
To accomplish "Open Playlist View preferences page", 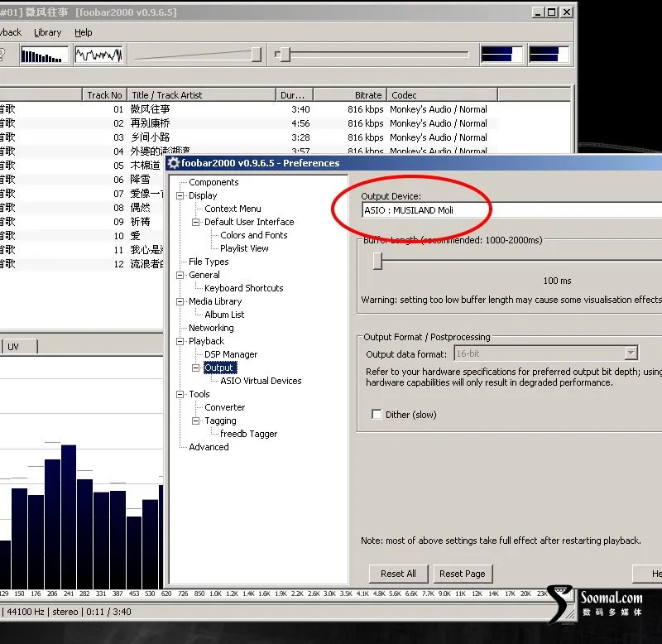I will 244,248.
